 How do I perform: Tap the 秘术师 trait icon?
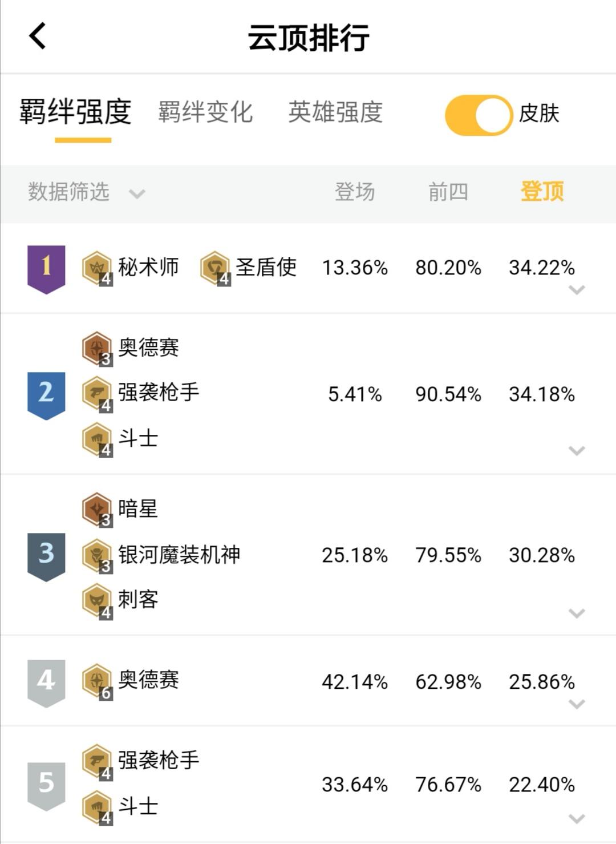click(x=97, y=268)
